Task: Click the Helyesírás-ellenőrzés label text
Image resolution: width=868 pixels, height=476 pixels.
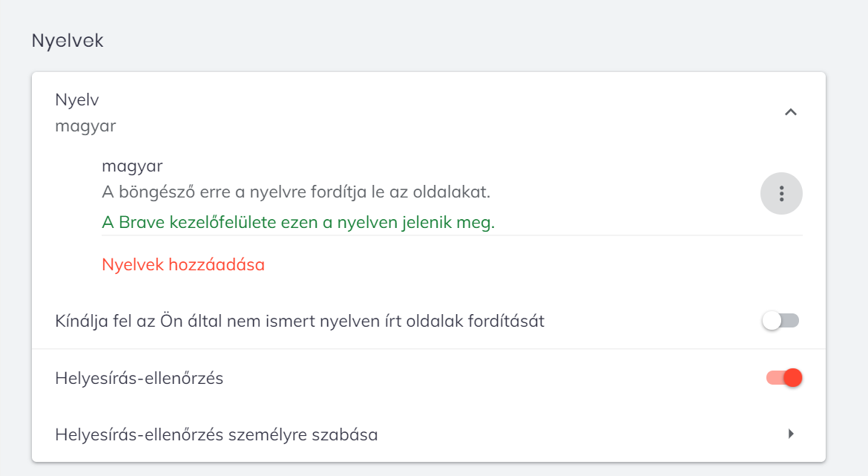Action: click(139, 378)
